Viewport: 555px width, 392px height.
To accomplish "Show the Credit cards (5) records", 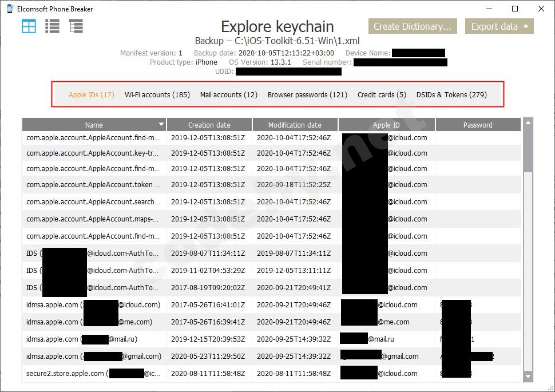I will click(x=381, y=94).
